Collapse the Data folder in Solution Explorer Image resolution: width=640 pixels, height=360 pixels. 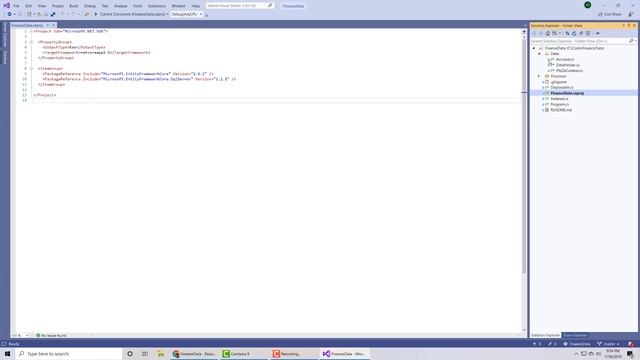[539, 54]
